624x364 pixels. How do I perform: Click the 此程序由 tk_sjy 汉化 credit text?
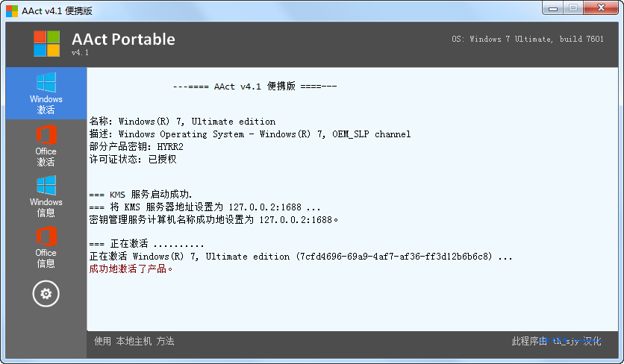(556, 341)
